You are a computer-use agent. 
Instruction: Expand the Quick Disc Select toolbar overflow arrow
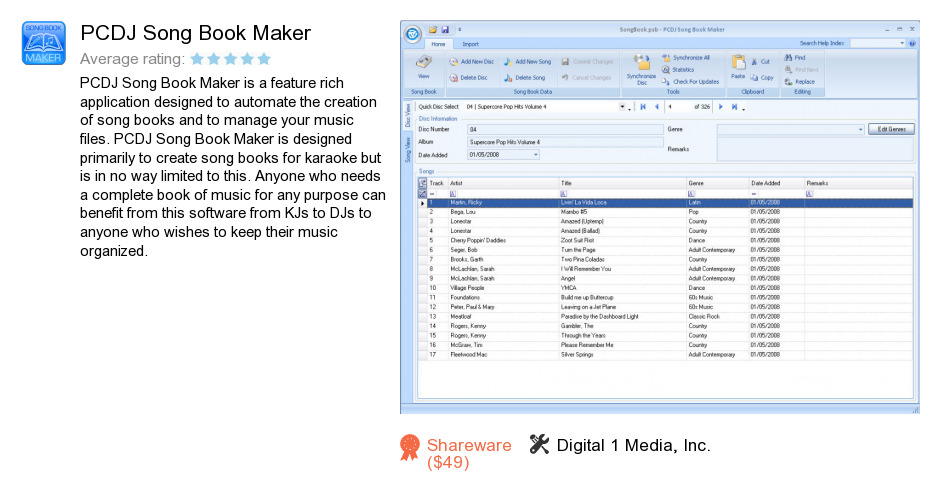click(x=630, y=108)
